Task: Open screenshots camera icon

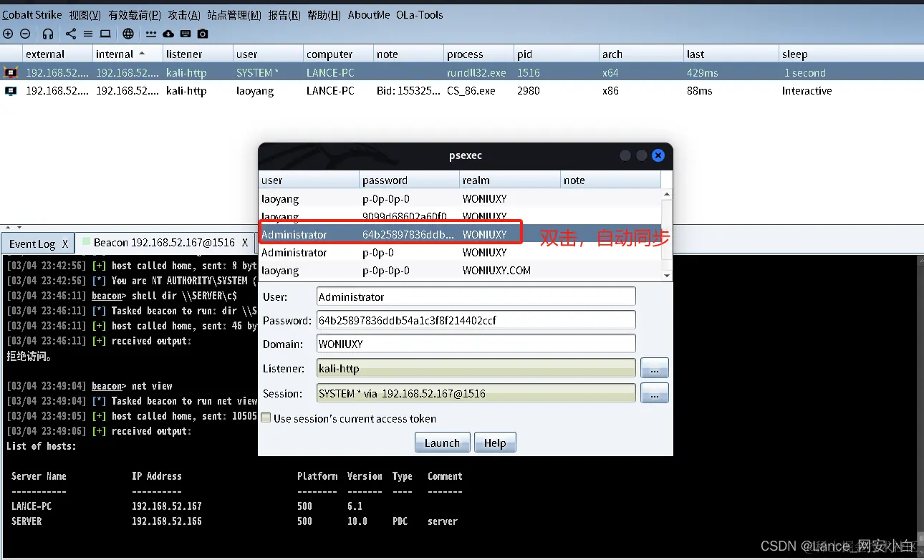Action: click(x=203, y=34)
